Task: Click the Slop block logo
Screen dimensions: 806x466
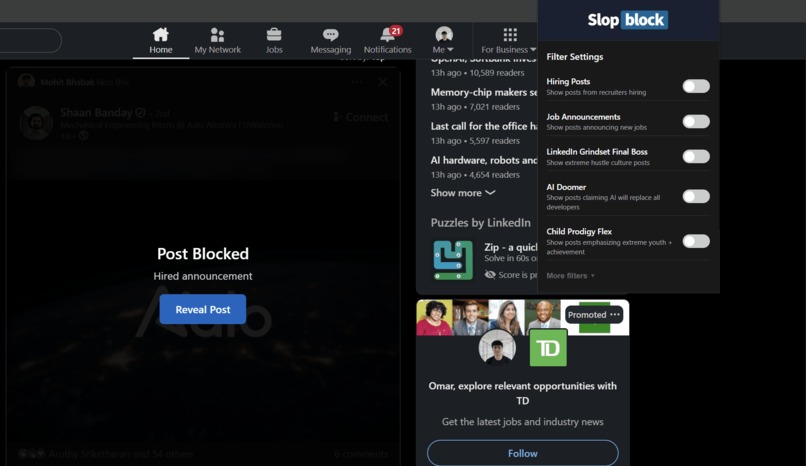Action: pos(628,20)
